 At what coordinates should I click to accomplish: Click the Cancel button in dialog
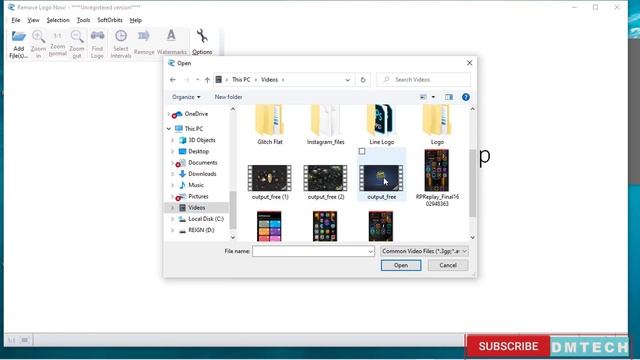coord(448,265)
